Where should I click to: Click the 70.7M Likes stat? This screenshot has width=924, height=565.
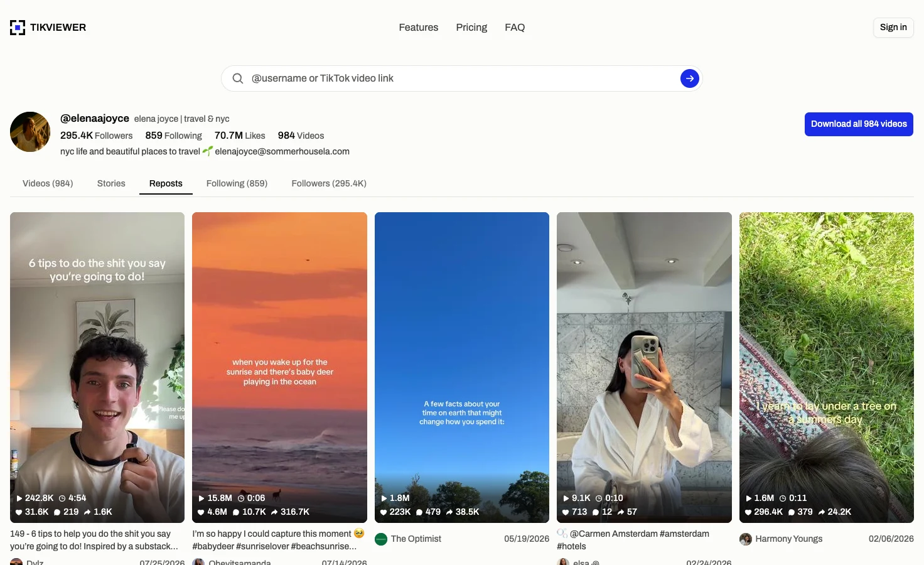(x=240, y=136)
